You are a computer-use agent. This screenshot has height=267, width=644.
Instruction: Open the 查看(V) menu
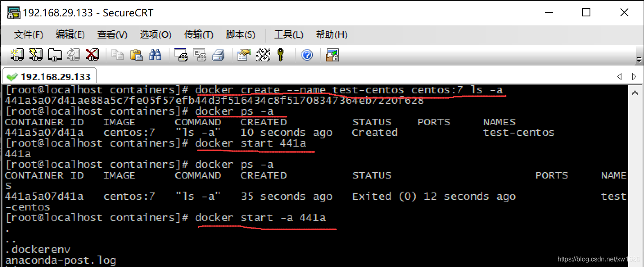click(112, 35)
